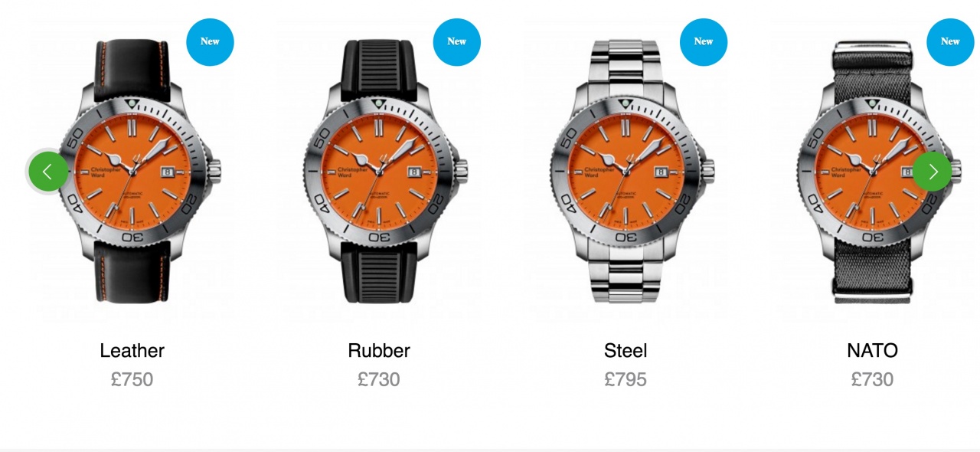Select the NATO product title
Image resolution: width=980 pixels, height=452 pixels.
click(872, 351)
